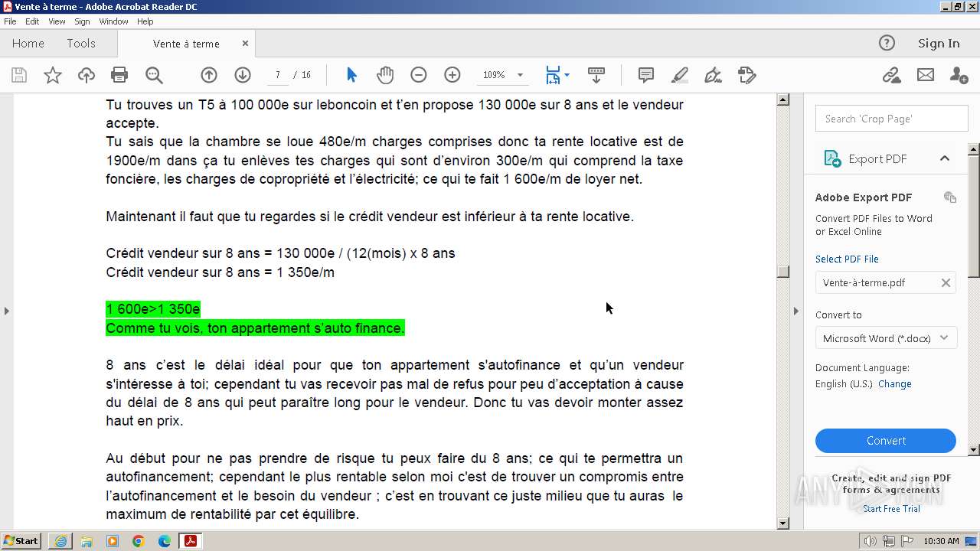This screenshot has height=551, width=980.
Task: Open the Help menu
Action: [x=145, y=21]
